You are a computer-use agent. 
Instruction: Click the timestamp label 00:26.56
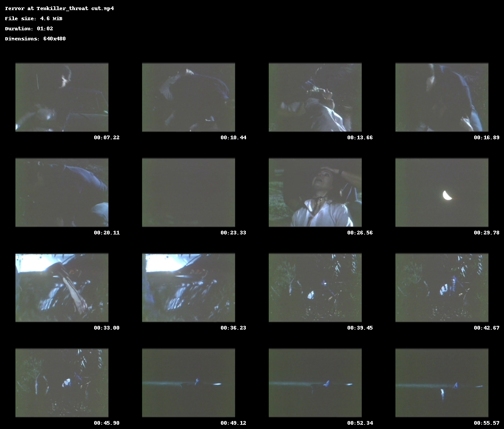360,232
